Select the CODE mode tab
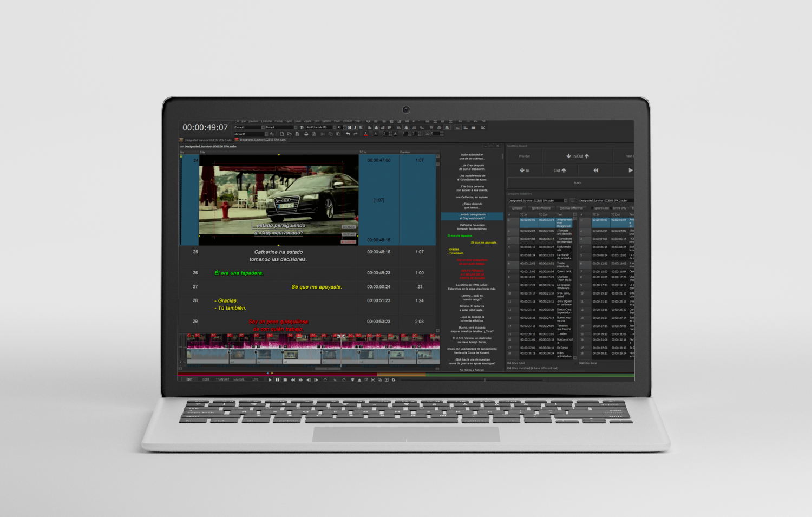 [x=206, y=379]
